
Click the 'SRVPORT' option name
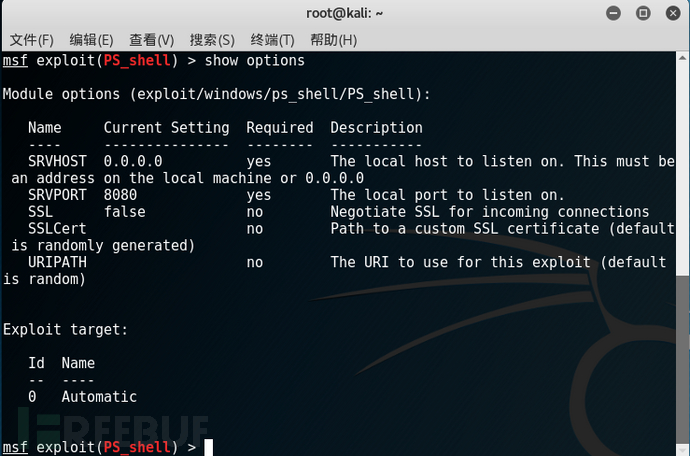tap(57, 195)
